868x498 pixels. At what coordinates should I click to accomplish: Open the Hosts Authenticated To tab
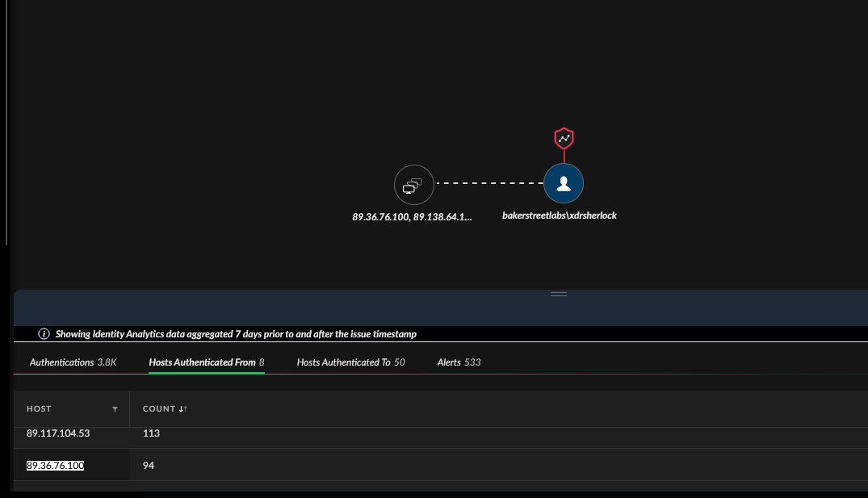pos(351,362)
